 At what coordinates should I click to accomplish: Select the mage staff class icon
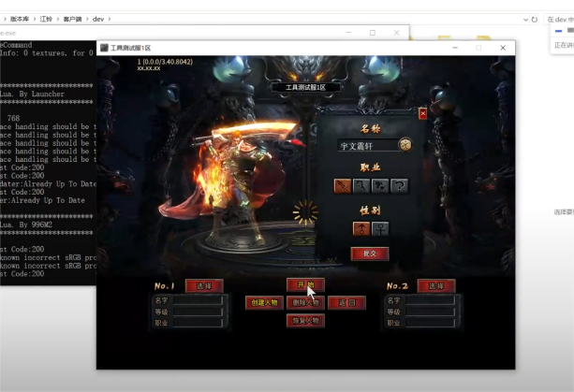tap(361, 186)
